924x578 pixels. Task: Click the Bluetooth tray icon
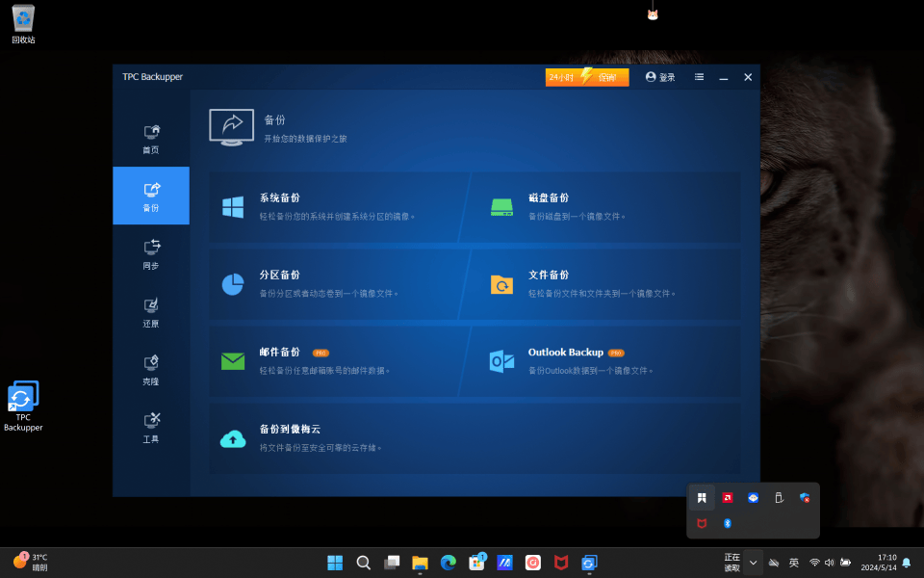click(728, 523)
